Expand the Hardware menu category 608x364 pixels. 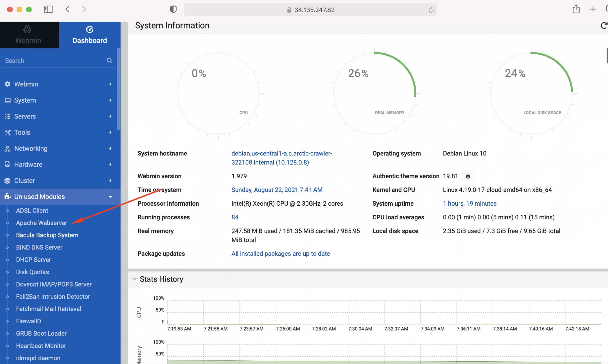pos(60,165)
